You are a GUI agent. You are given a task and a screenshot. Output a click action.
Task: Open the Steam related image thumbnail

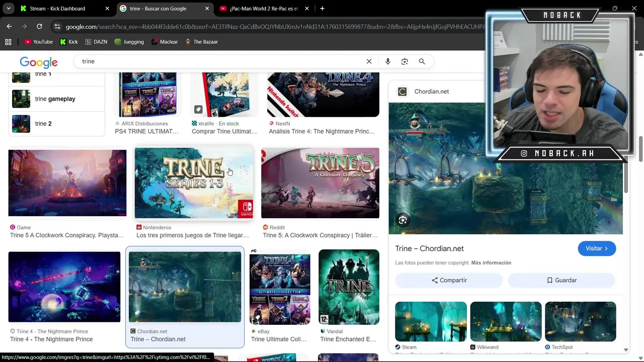pyautogui.click(x=431, y=322)
